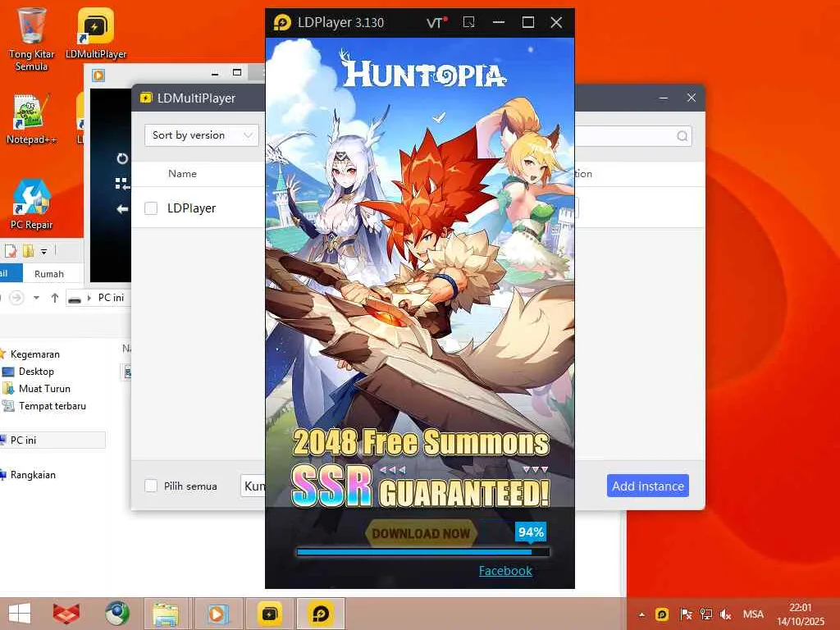The image size is (840, 630).
Task: Open the Facebook link on splash screen
Action: (505, 571)
